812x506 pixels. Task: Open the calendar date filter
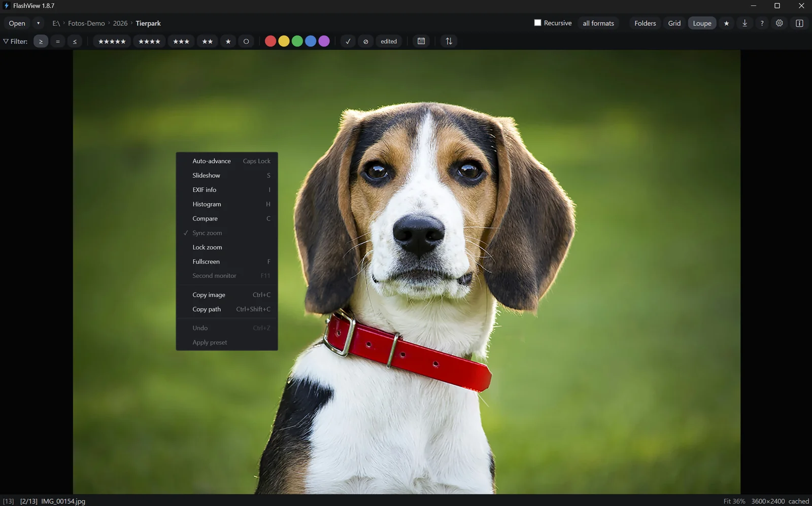point(421,42)
